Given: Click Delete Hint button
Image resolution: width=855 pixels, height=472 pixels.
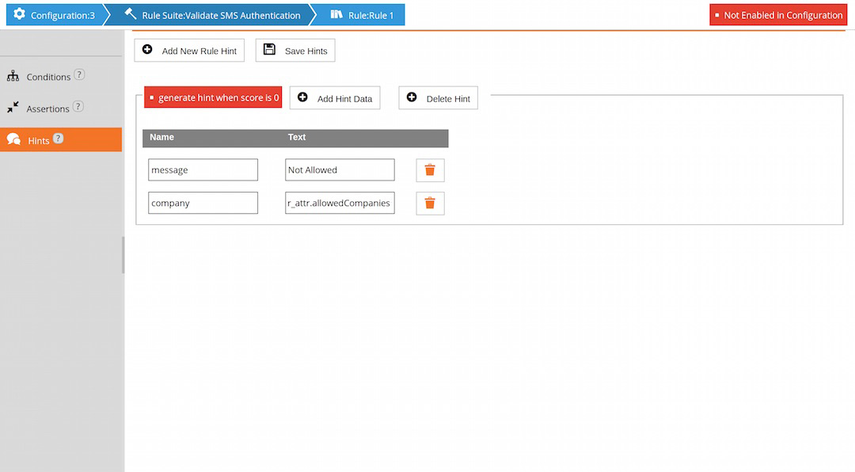Looking at the screenshot, I should [x=438, y=98].
